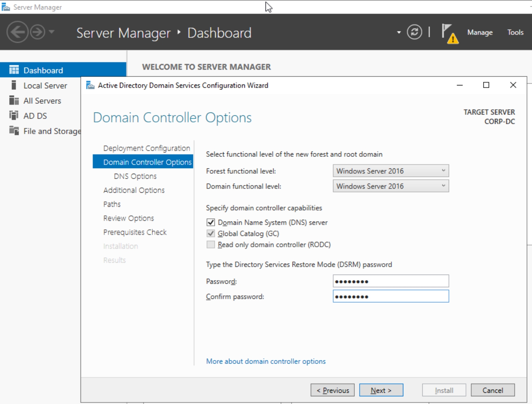
Task: Uncheck Domain Name System (DNS) server checkbox
Action: (211, 222)
